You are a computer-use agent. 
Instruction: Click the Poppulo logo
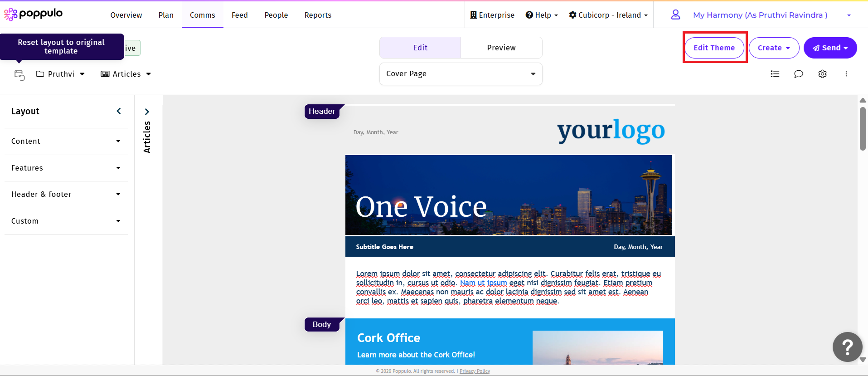[x=34, y=15]
